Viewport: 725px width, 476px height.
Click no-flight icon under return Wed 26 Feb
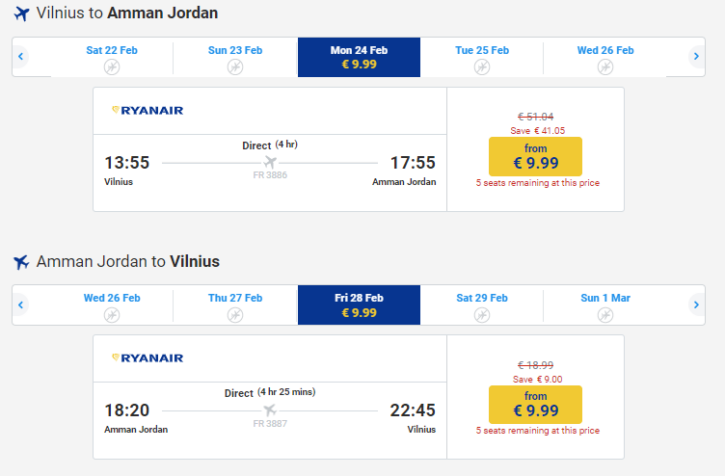pyautogui.click(x=112, y=315)
